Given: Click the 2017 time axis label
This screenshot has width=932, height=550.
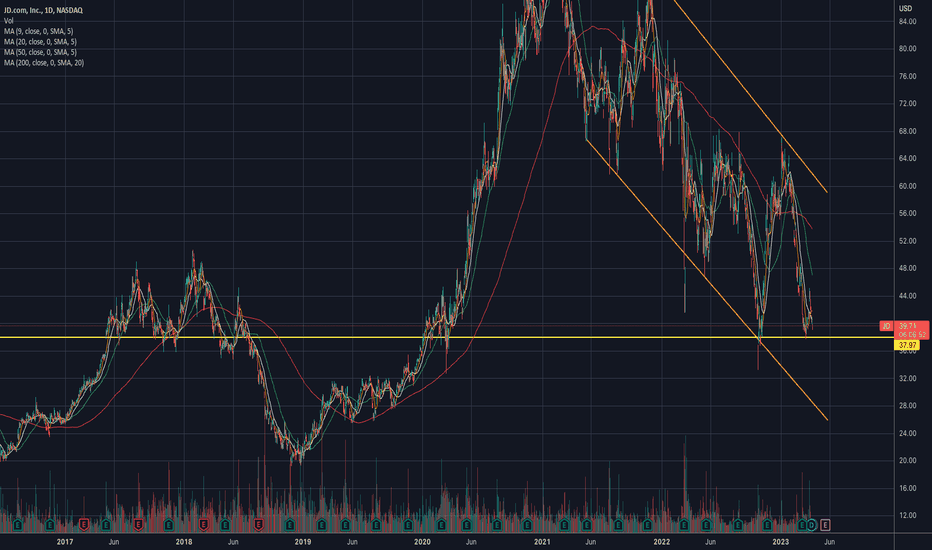Looking at the screenshot, I should click(x=65, y=542).
